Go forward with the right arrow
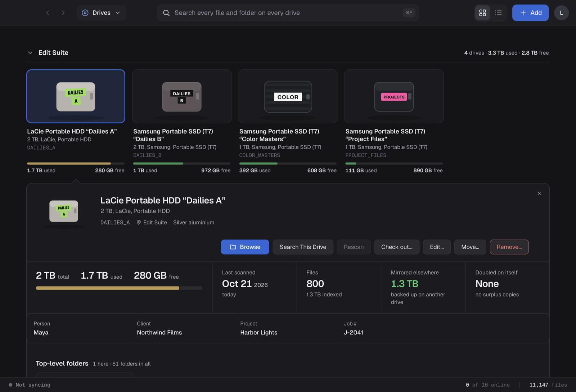 63,13
